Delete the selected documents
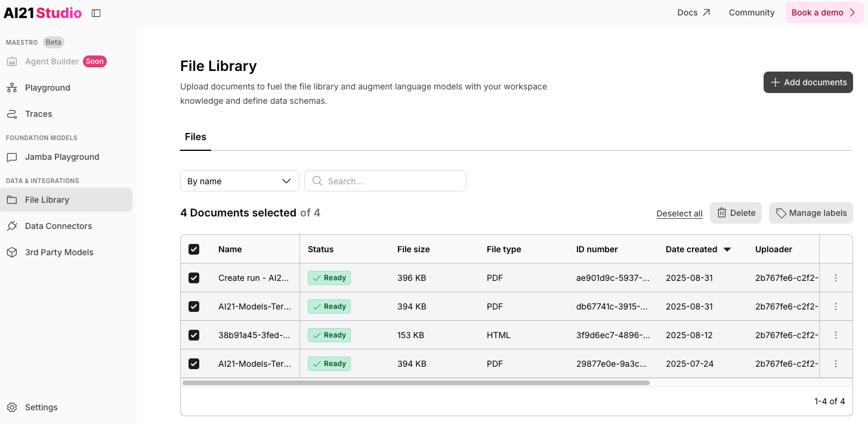 736,213
